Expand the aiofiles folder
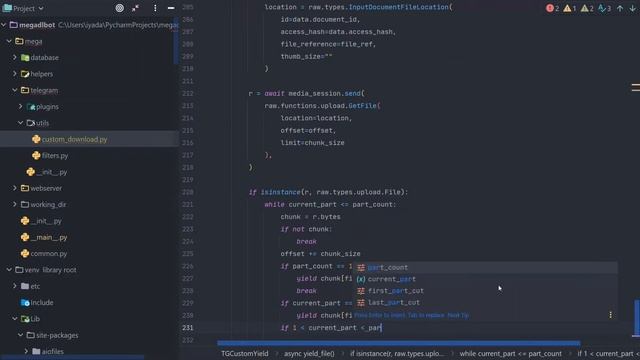The height and width of the screenshot is (360, 640). click(x=26, y=351)
